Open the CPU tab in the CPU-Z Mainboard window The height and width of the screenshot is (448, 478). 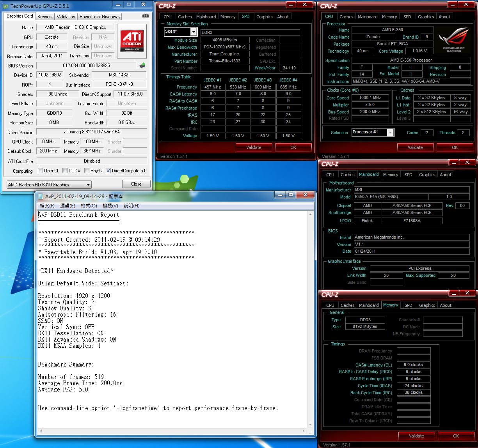tap(330, 175)
